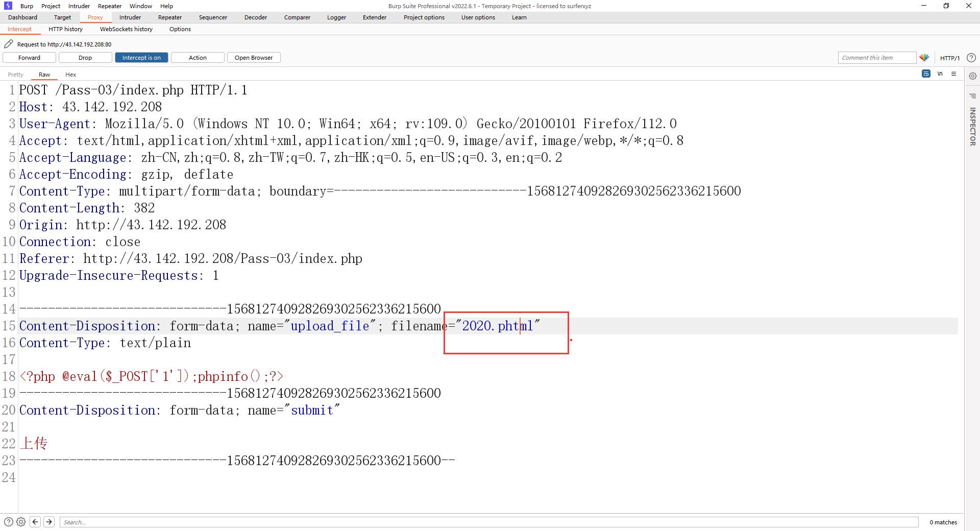Switch to the Repeater tool tab

(x=170, y=17)
